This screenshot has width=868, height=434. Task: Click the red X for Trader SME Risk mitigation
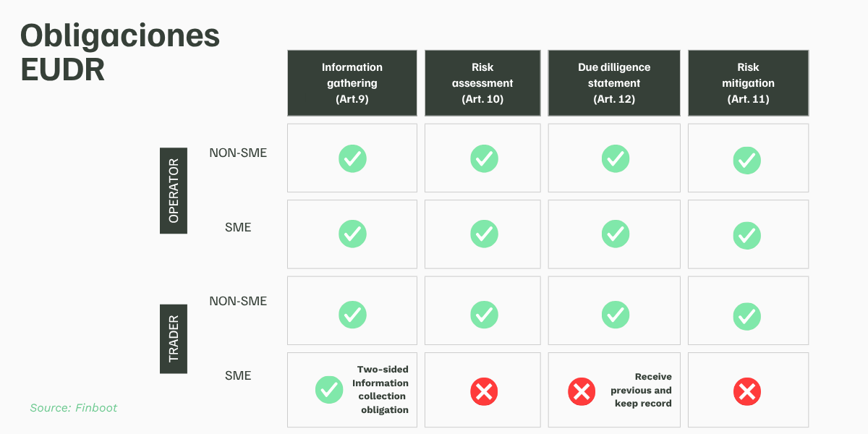click(747, 392)
